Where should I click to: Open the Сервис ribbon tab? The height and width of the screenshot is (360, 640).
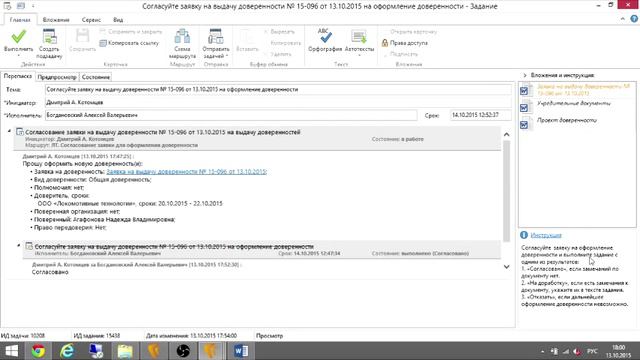pyautogui.click(x=91, y=20)
